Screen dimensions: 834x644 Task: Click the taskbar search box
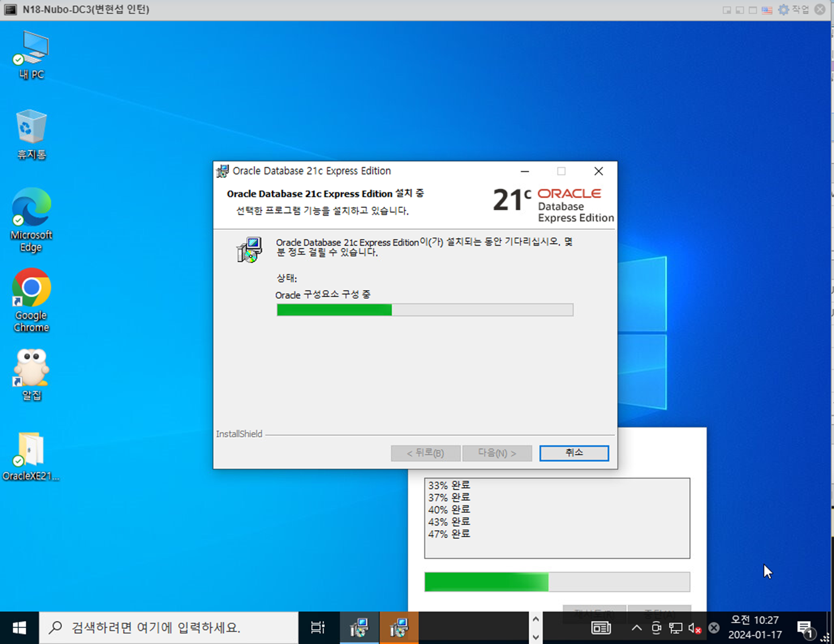pos(168,628)
